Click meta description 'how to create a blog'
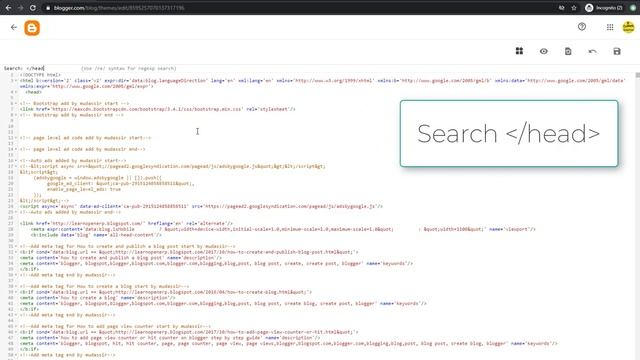640x360 pixels. pyautogui.click(x=97, y=298)
